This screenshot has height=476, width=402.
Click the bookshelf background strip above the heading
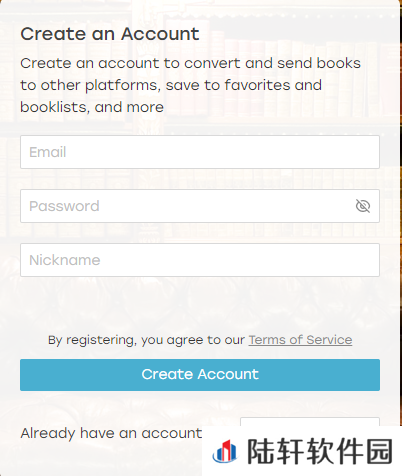coord(200,10)
